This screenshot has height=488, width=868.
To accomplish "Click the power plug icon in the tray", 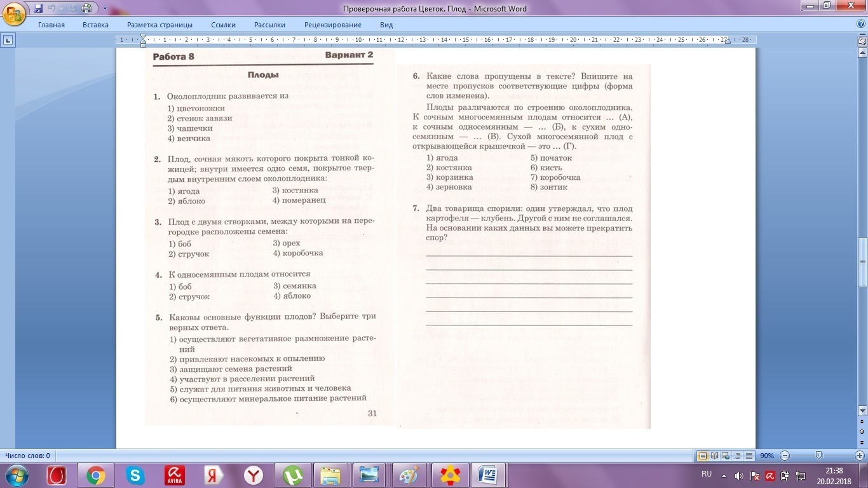I will 785,475.
